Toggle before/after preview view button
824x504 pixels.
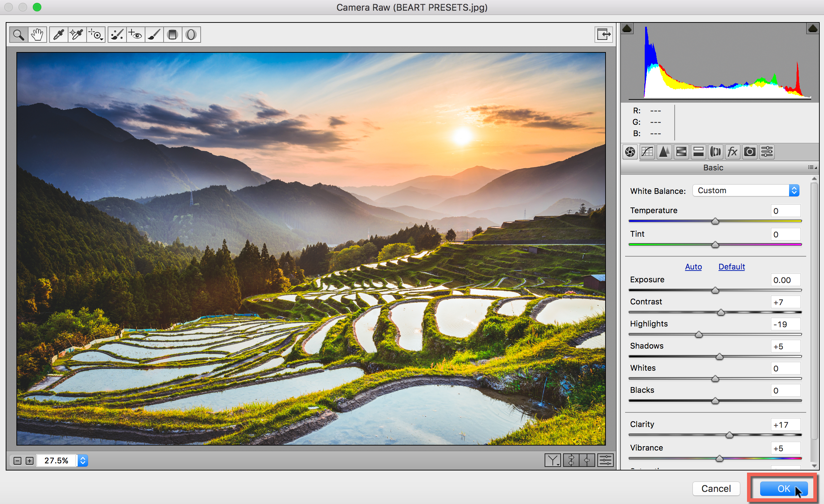click(x=552, y=461)
